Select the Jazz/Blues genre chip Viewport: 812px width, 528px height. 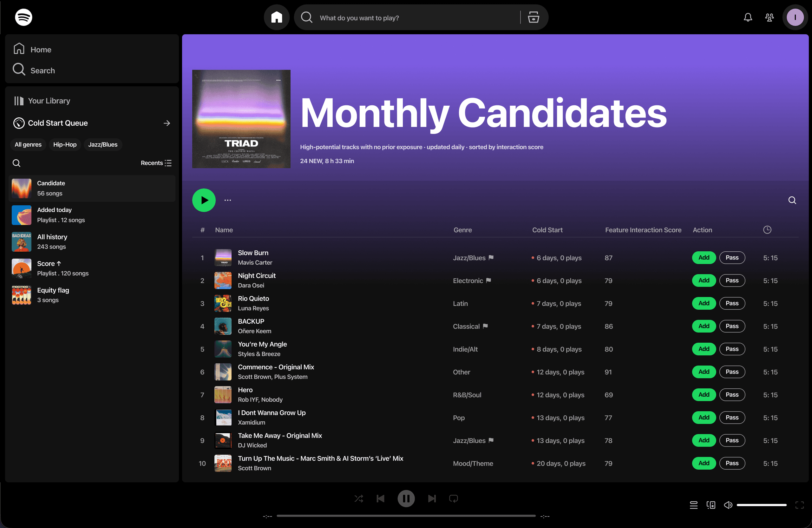coord(103,144)
